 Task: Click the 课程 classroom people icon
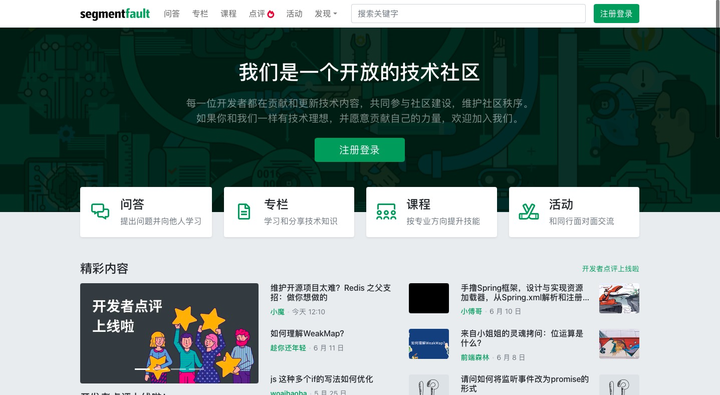click(x=386, y=212)
